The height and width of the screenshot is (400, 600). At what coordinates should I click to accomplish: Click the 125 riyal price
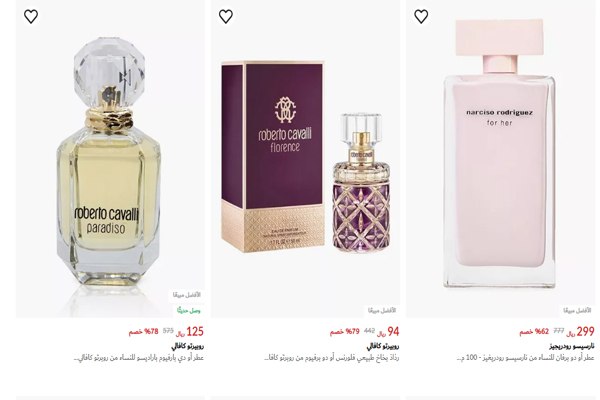click(190, 331)
